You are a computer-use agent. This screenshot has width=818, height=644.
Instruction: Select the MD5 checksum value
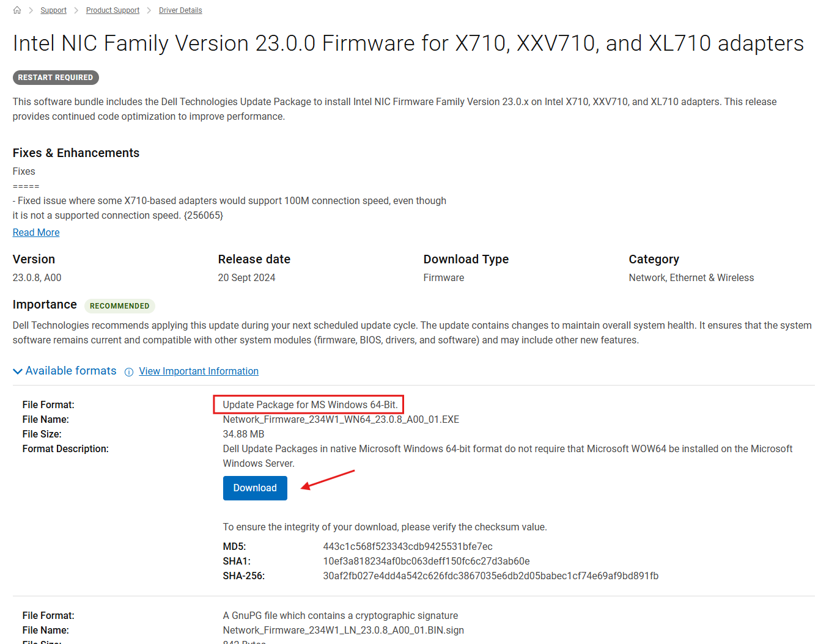[408, 546]
